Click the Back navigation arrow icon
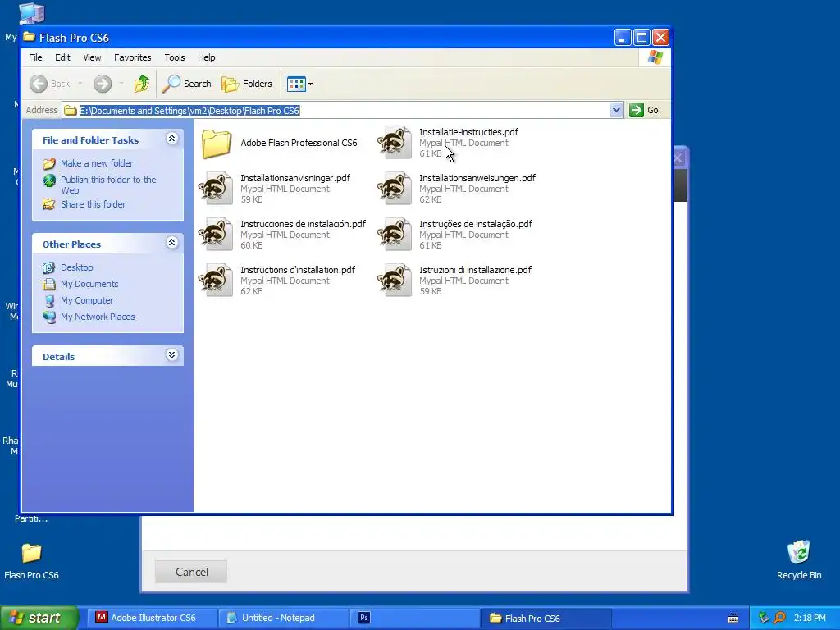The height and width of the screenshot is (630, 840). coord(39,84)
